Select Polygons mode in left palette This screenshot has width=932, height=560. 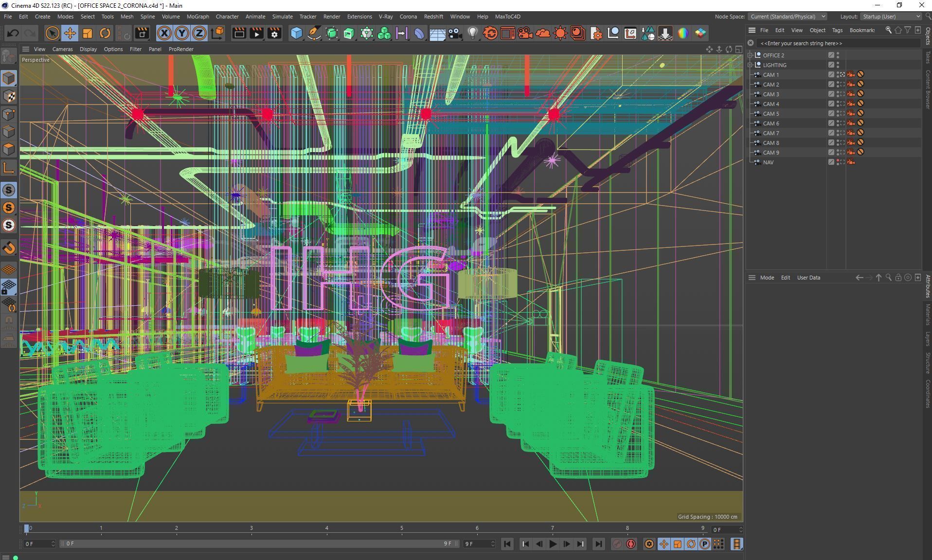9,149
